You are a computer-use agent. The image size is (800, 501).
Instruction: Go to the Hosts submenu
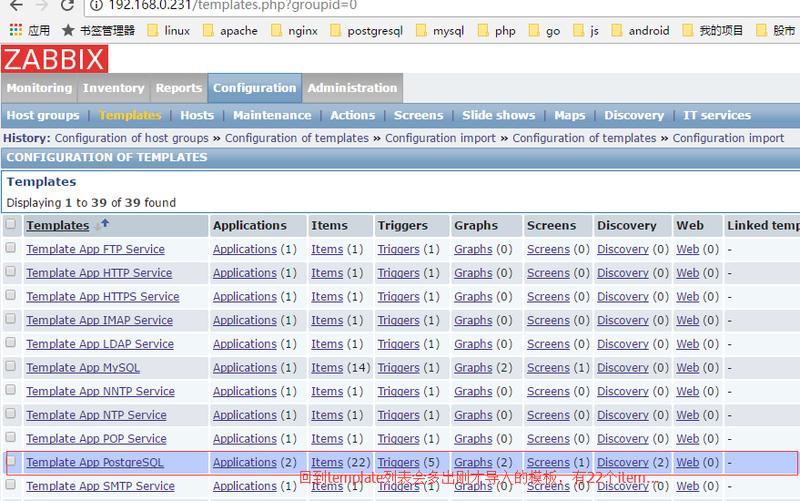(x=196, y=115)
